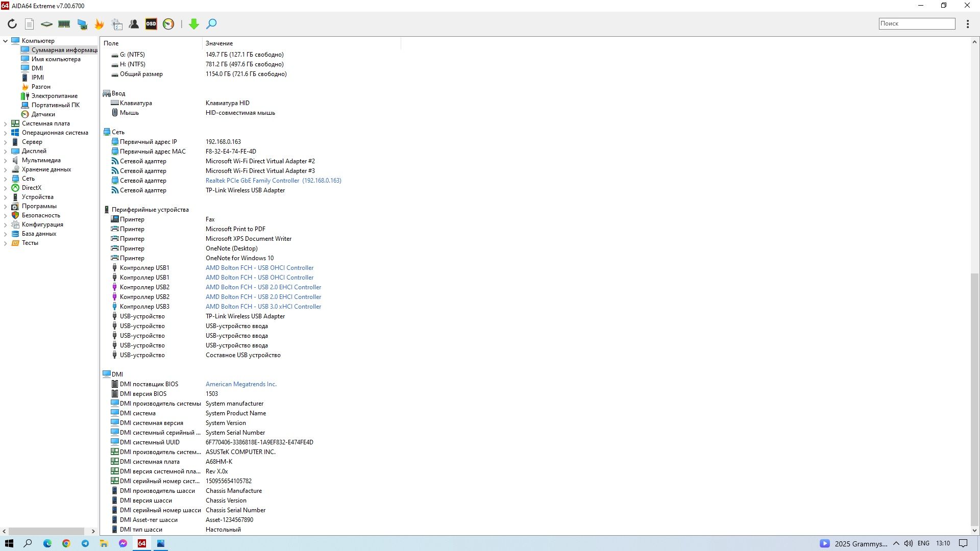Launch the system stability test flame icon
980x551 pixels.
click(x=99, y=24)
